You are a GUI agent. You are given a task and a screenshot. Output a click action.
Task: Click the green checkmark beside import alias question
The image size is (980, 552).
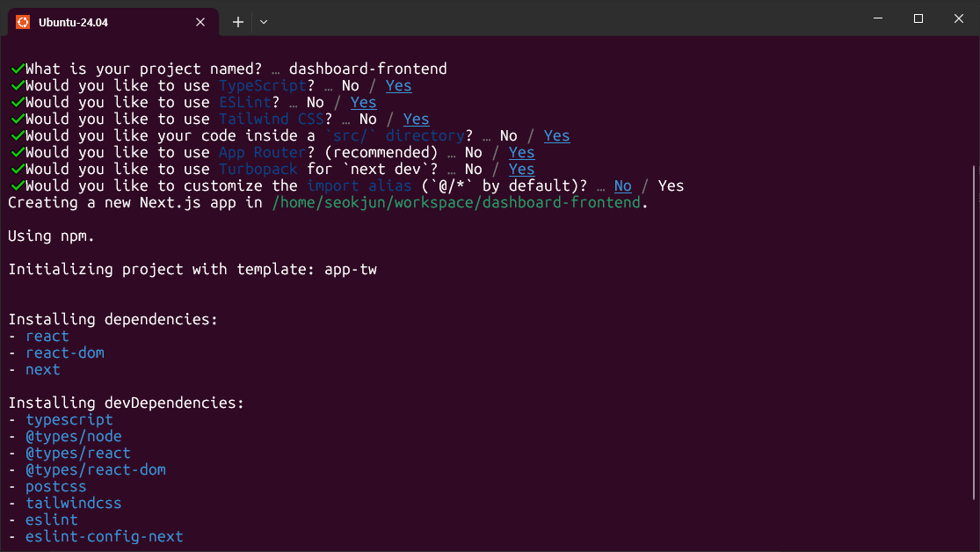[x=18, y=185]
